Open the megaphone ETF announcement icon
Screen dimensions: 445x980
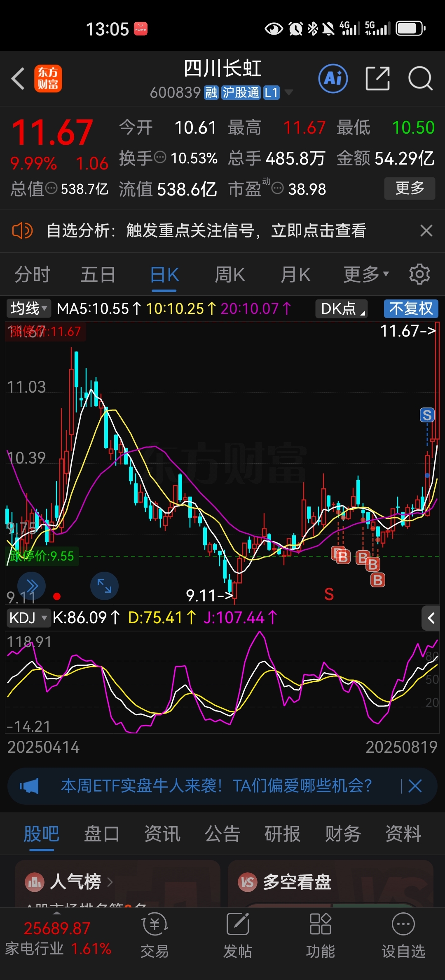click(29, 786)
